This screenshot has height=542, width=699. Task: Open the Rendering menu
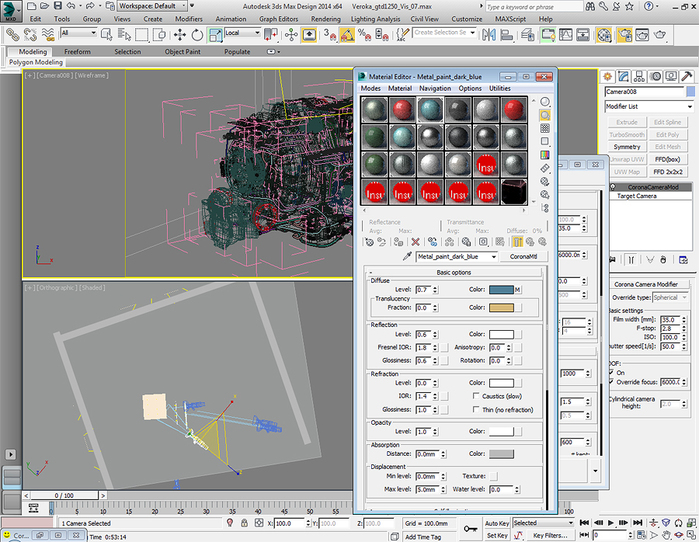pos(325,19)
